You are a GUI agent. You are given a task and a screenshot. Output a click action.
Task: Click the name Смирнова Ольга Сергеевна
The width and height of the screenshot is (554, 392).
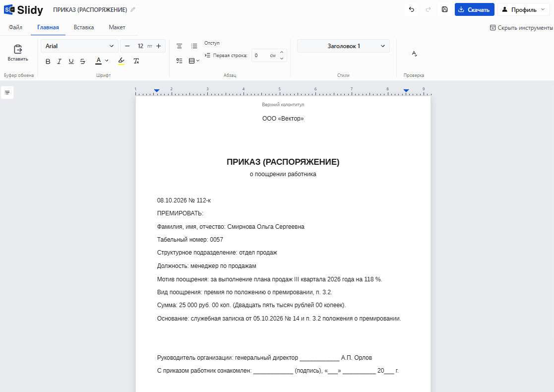click(x=266, y=227)
